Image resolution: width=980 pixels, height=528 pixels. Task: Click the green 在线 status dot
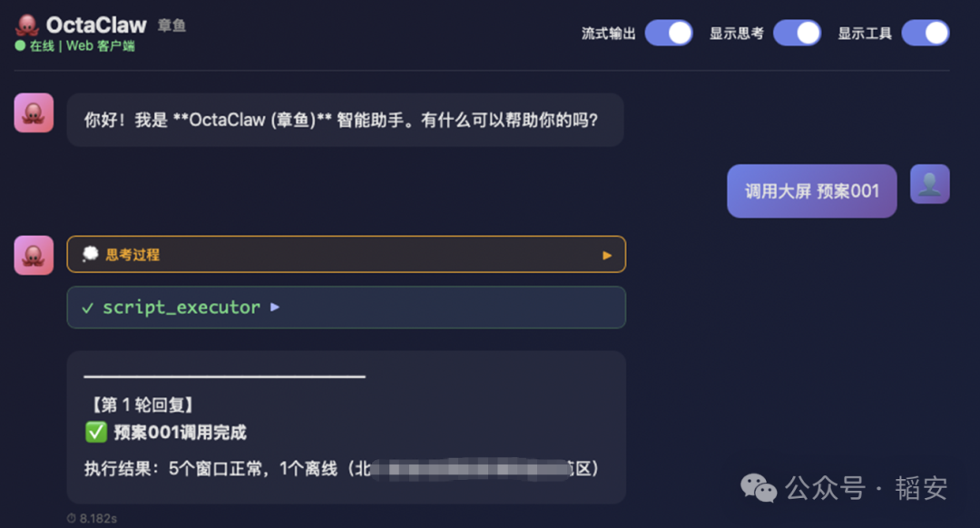(x=19, y=43)
